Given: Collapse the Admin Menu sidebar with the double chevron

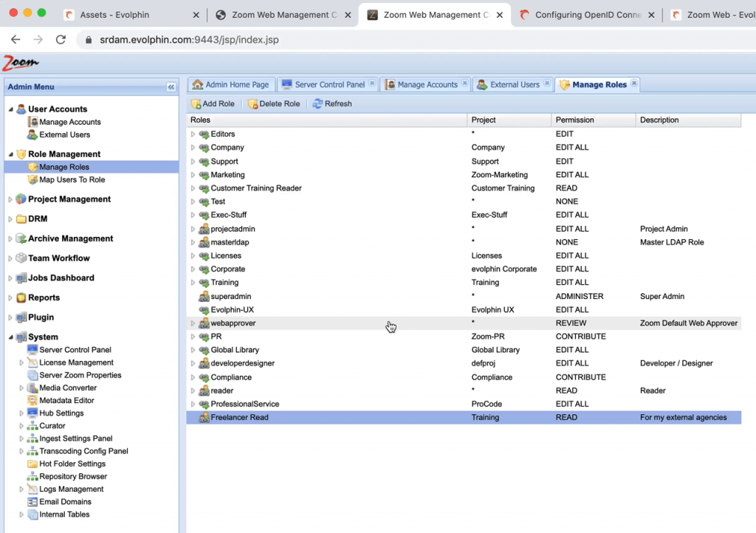Looking at the screenshot, I should tap(171, 86).
